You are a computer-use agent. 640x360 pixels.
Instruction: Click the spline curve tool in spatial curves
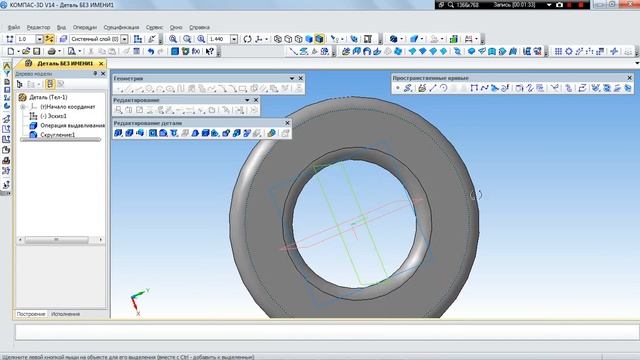point(484,88)
